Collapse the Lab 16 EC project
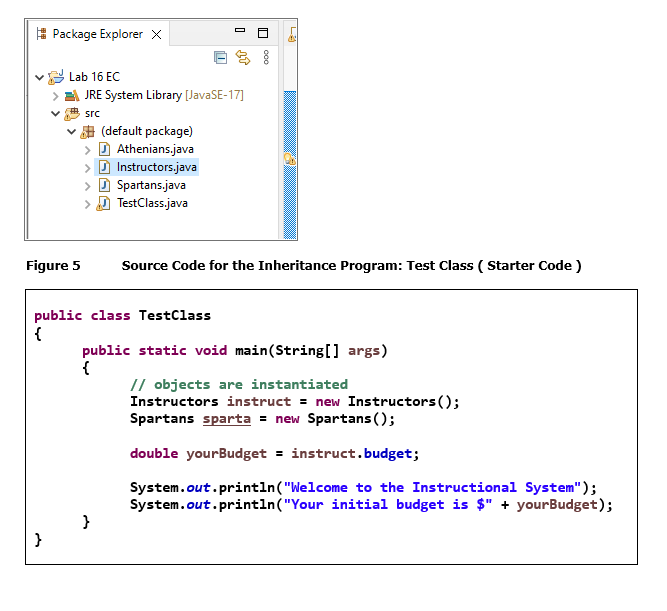This screenshot has height=611, width=667. pos(40,77)
